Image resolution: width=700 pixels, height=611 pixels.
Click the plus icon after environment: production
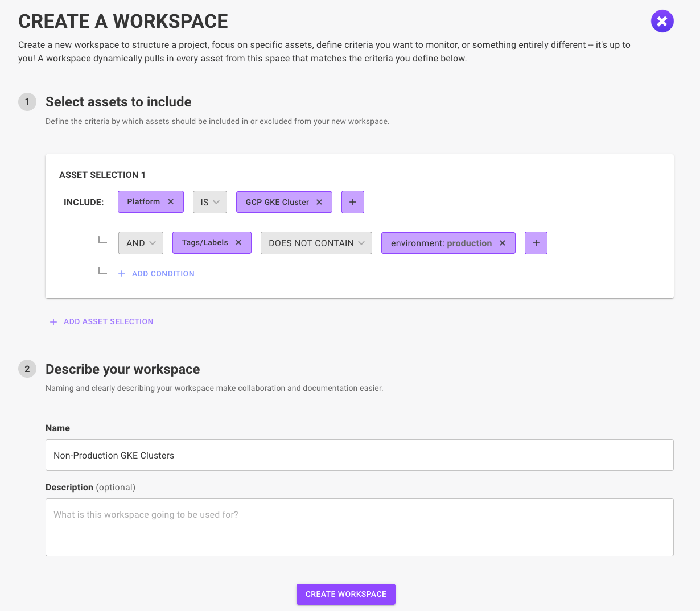click(x=536, y=242)
